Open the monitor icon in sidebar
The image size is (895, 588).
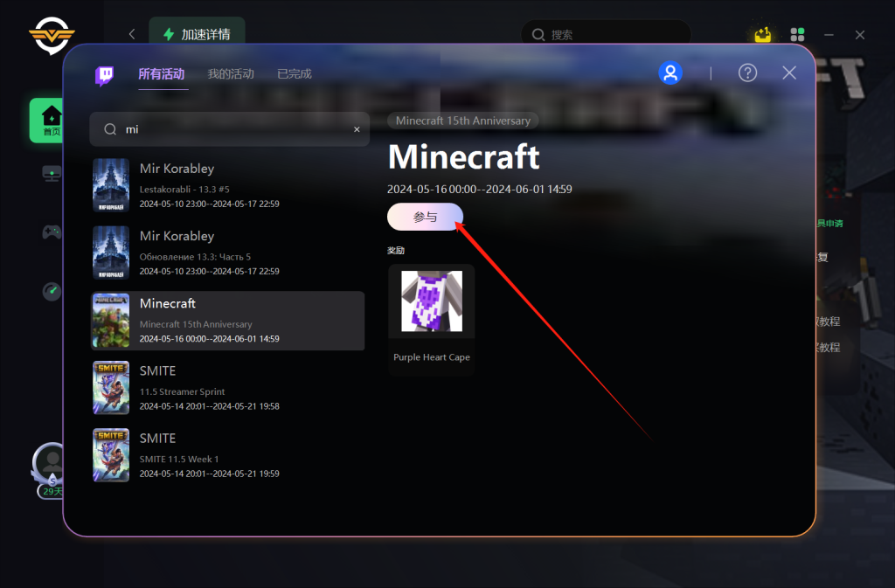(x=52, y=173)
